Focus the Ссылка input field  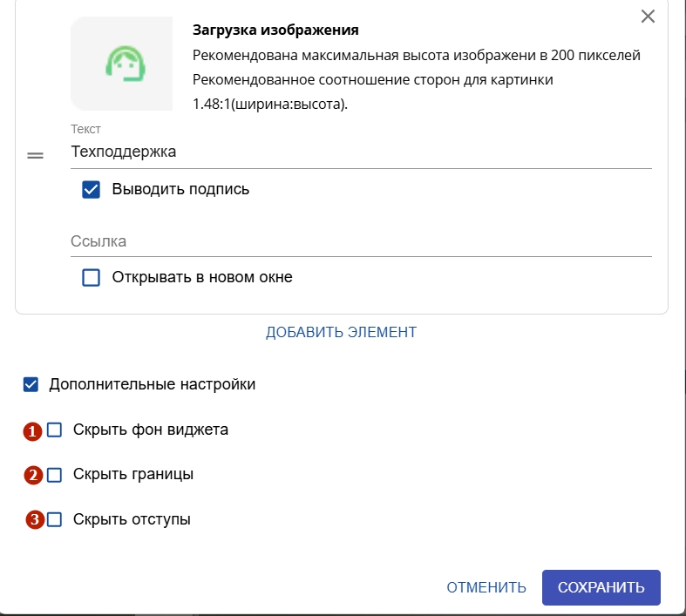pos(362,241)
